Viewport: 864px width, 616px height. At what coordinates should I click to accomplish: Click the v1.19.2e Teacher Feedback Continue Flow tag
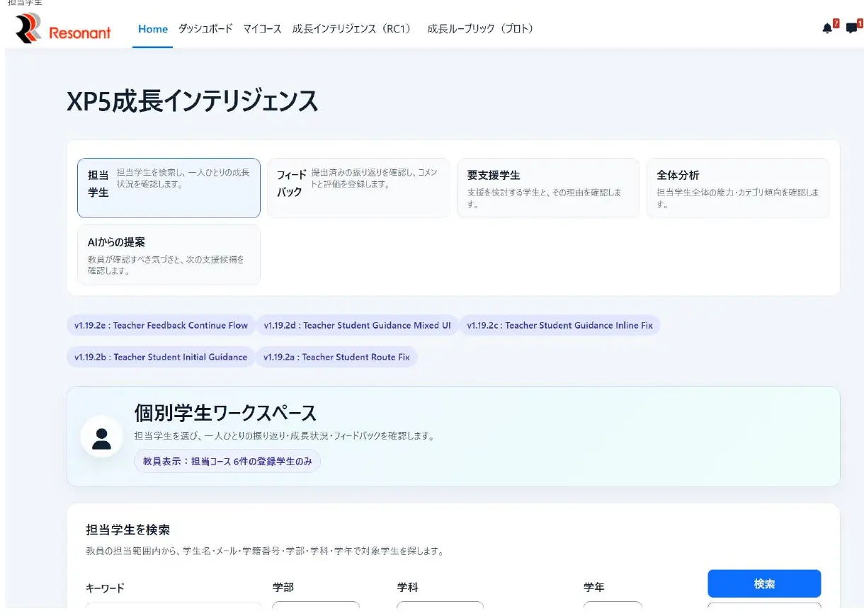pos(161,326)
